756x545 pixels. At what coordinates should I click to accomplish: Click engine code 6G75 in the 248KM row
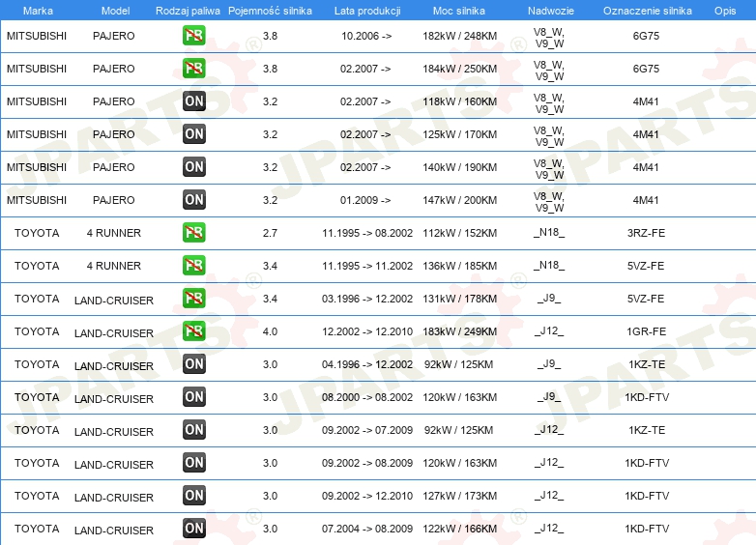click(x=646, y=36)
